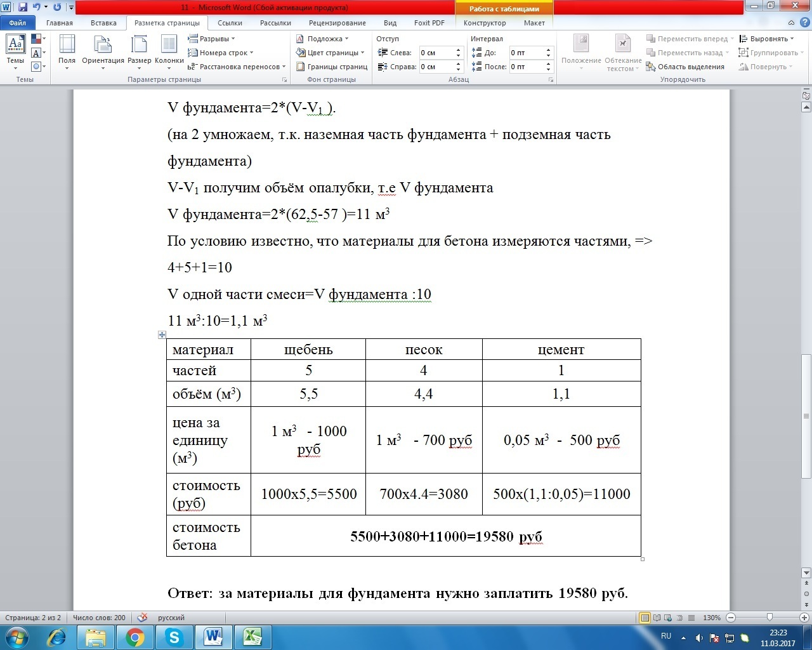Switch to the Вставка tab
Screen dimensions: 812x650
[103, 23]
